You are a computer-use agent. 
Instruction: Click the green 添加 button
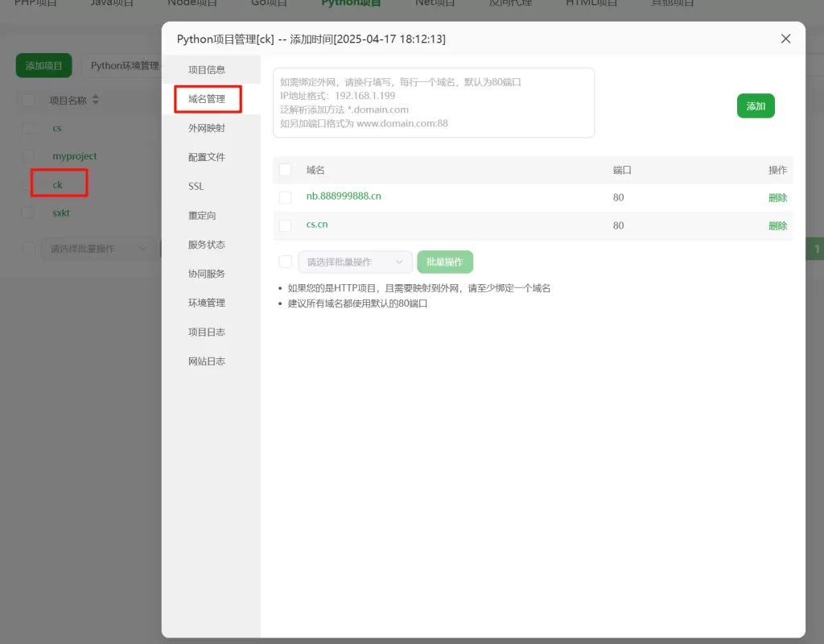pos(755,105)
